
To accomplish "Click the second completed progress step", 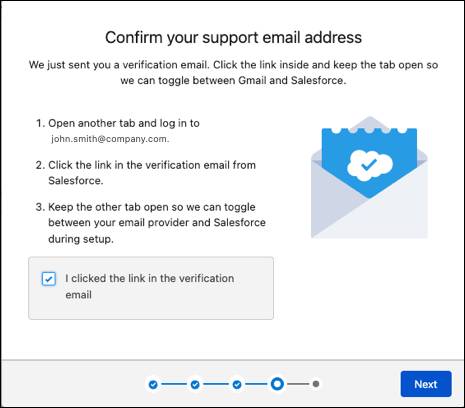I will [x=195, y=384].
